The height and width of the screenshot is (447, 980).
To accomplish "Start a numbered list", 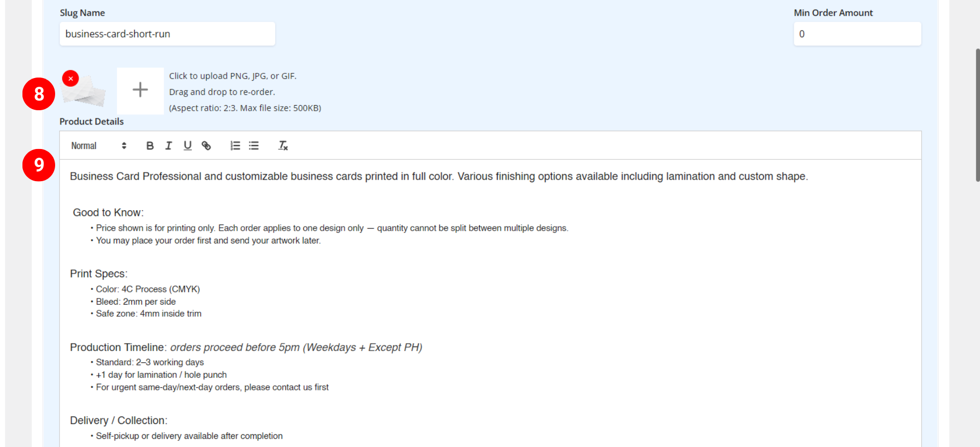I will pyautogui.click(x=235, y=146).
